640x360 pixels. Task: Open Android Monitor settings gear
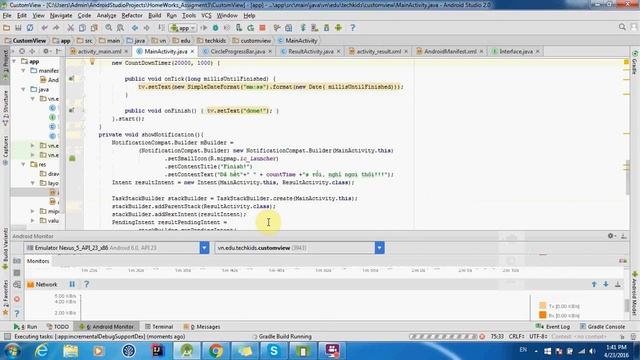click(611, 236)
